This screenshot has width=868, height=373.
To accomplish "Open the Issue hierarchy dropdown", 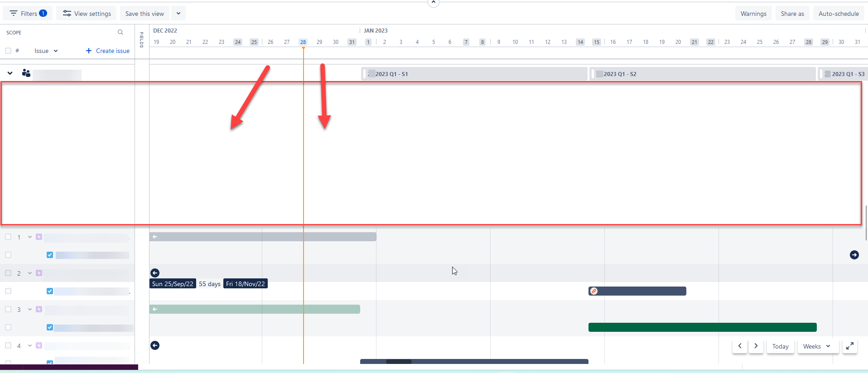I will pyautogui.click(x=46, y=51).
